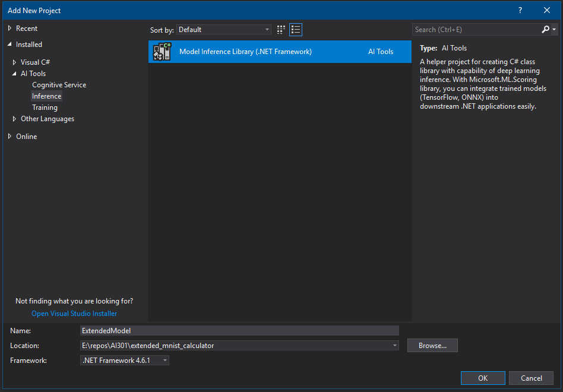Select Model Inference Library (.NET Framework) text

tap(246, 52)
